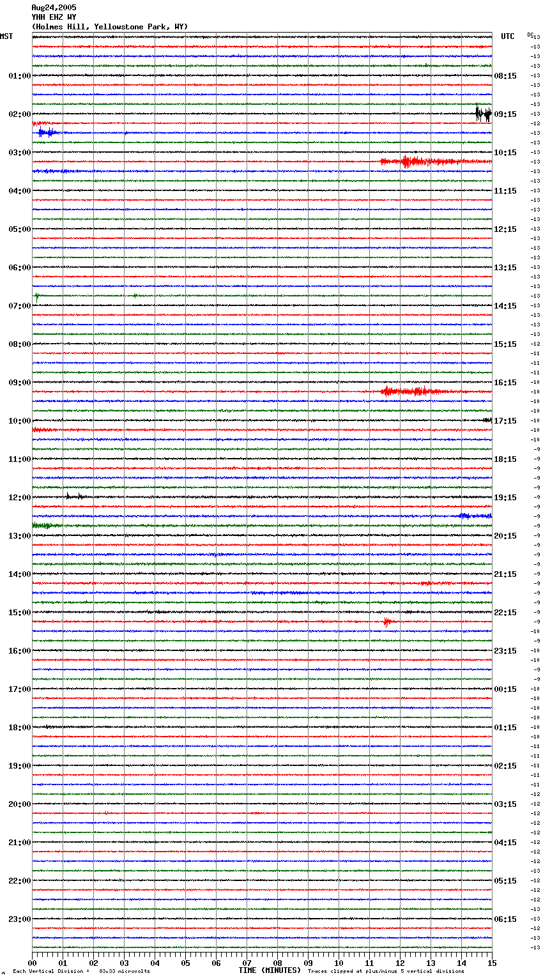Click the date label Aug24,2005
Screen dimensions: 543x980
click(x=54, y=8)
